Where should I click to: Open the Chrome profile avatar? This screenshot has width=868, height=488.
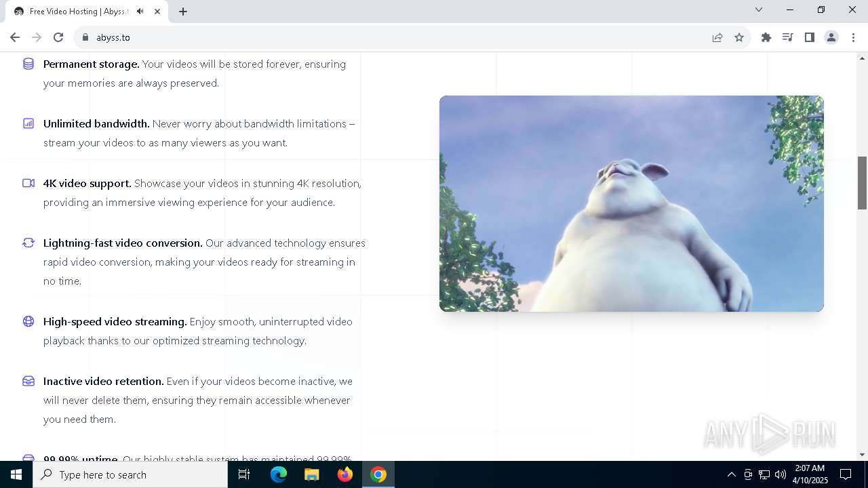[x=831, y=37]
